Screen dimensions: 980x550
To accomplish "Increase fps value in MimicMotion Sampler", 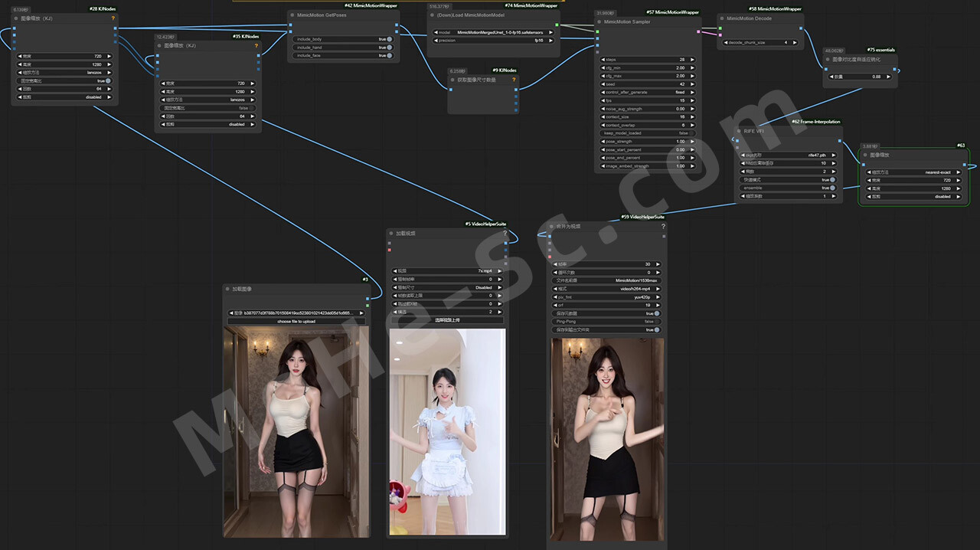I will click(x=691, y=100).
